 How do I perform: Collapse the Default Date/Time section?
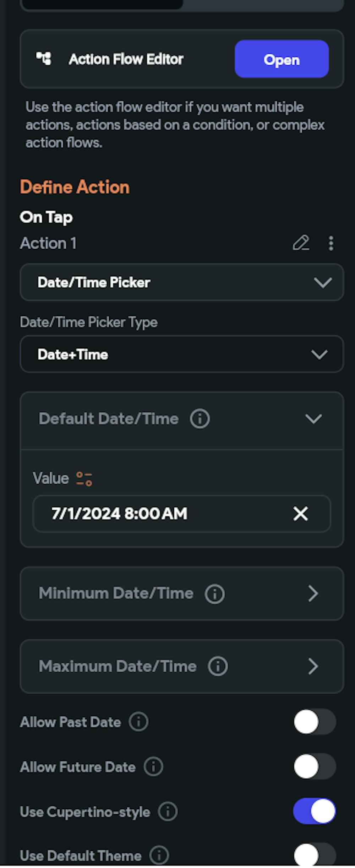pyautogui.click(x=313, y=419)
